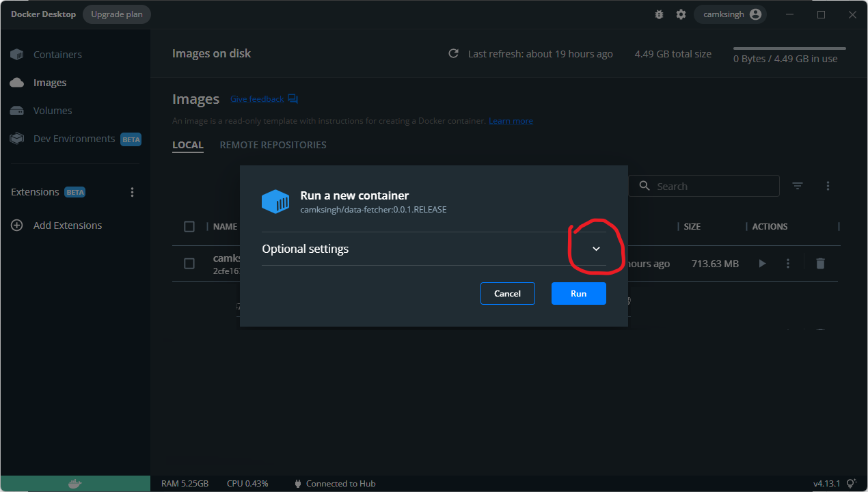Screen dimensions: 868x492
Task: Click the ACTIONS column header
Action: click(770, 226)
